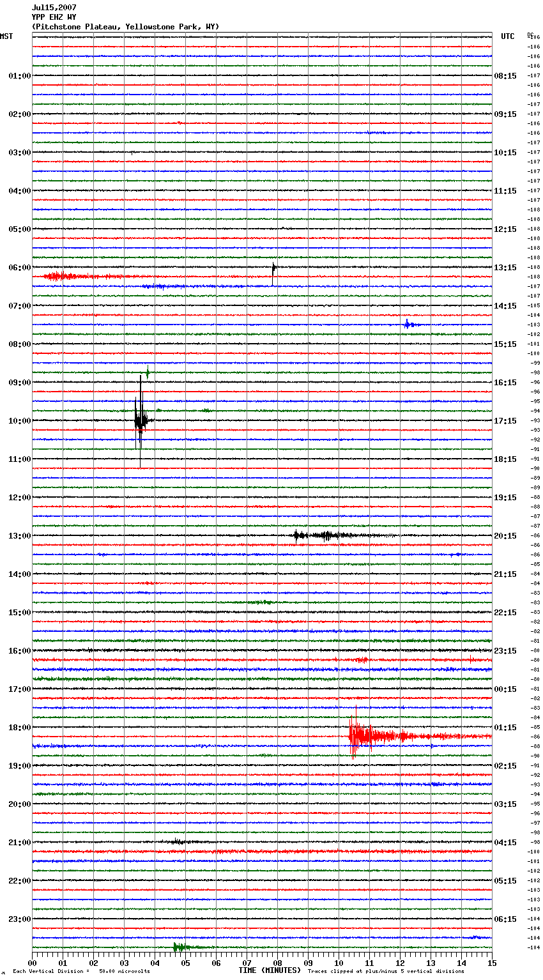Click the "08:15" UTC time label

pos(505,76)
